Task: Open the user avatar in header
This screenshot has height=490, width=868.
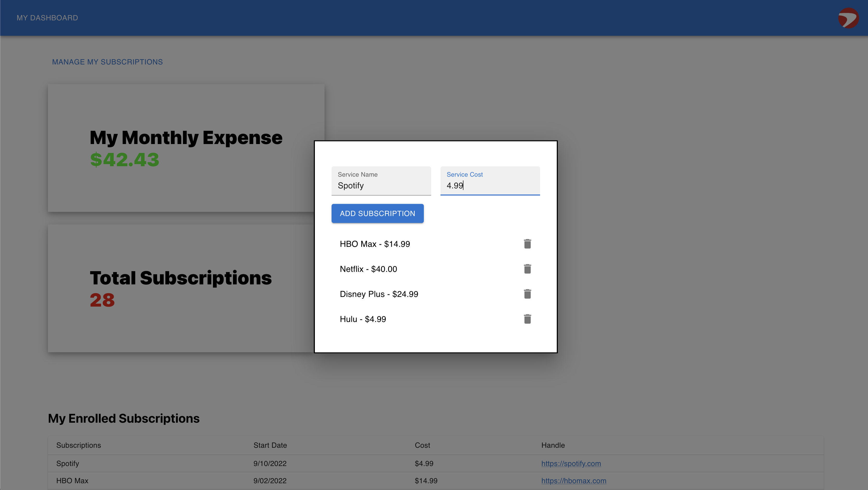Action: (848, 18)
